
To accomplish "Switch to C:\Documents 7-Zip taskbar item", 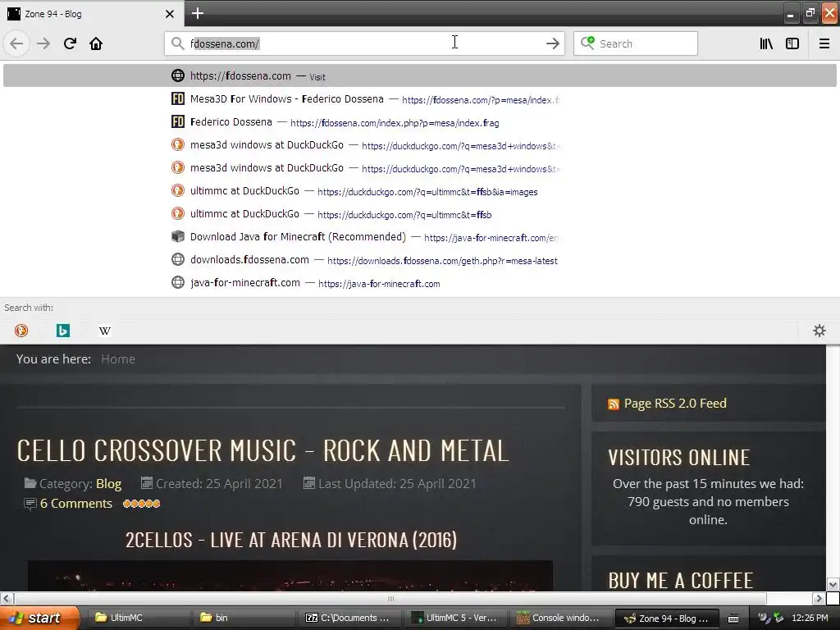I will 348,618.
